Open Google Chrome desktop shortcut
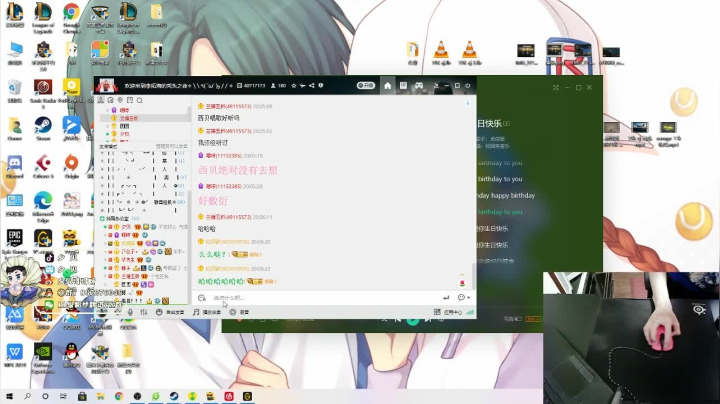Image resolution: width=720 pixels, height=404 pixels. coord(71,18)
